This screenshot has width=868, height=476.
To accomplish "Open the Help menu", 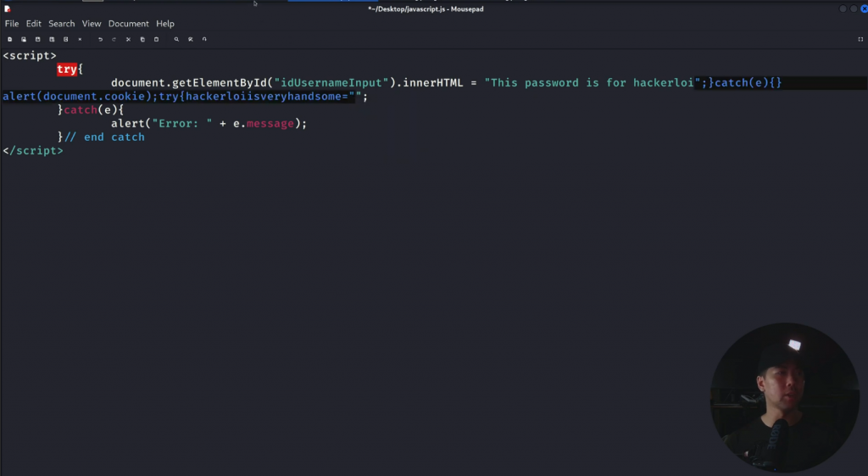I will click(165, 24).
